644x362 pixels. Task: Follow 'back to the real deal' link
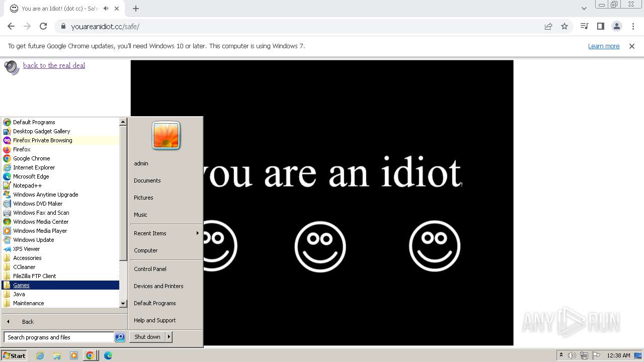(x=54, y=65)
